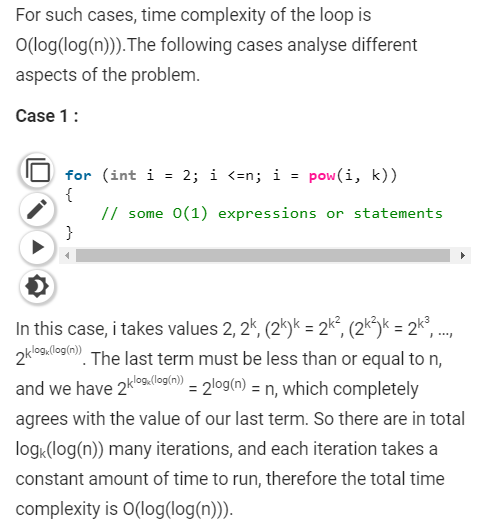Click the right arrow of the code scrollbar

pos(463,255)
